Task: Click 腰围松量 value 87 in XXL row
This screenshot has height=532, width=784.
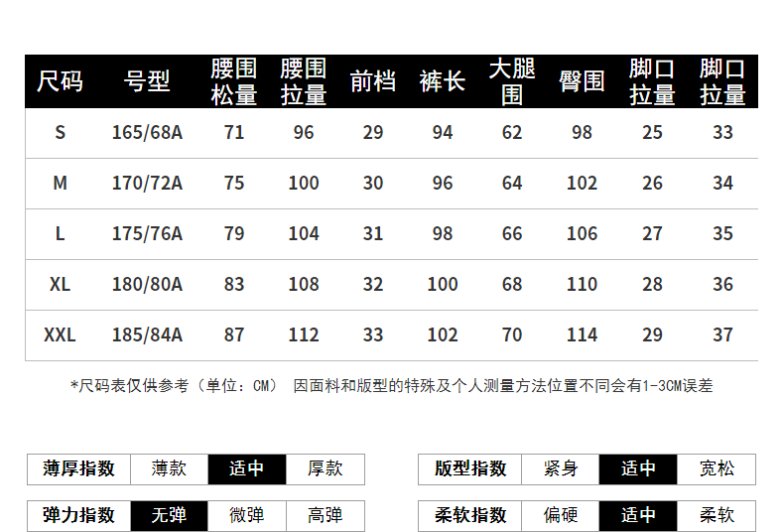Action: click(234, 335)
